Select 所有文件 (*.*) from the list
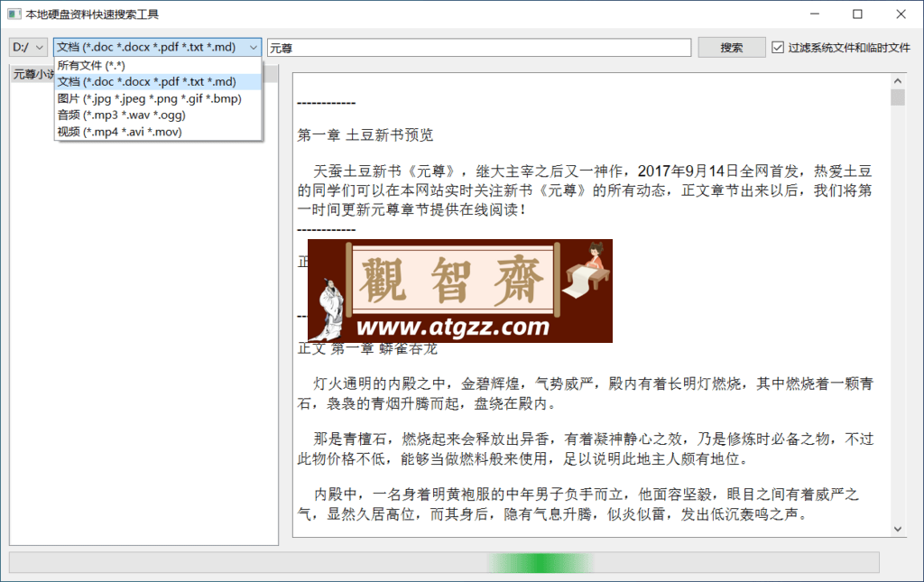924x582 pixels. (x=158, y=65)
